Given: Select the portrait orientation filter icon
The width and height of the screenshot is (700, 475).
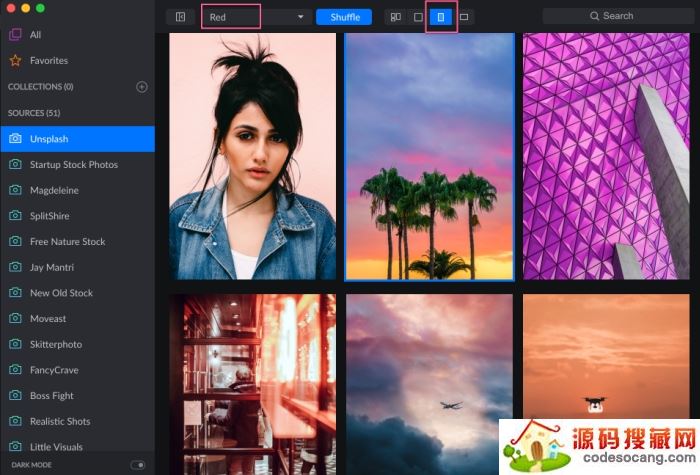Looking at the screenshot, I should click(x=441, y=17).
